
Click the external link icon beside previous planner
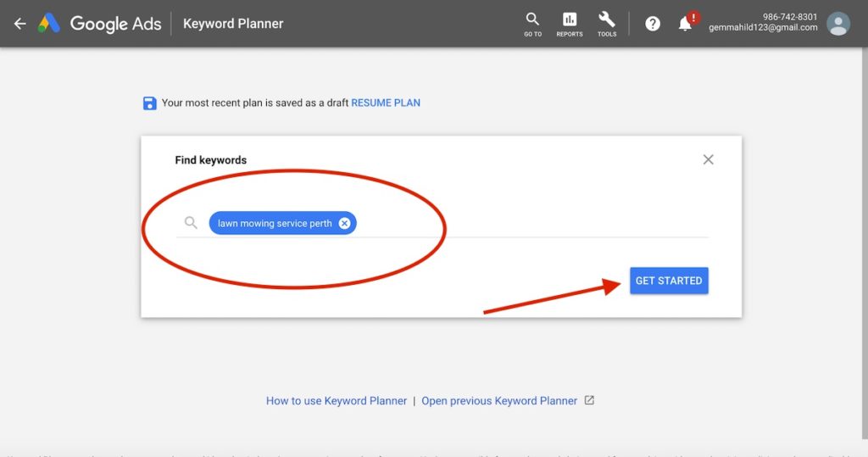point(589,400)
